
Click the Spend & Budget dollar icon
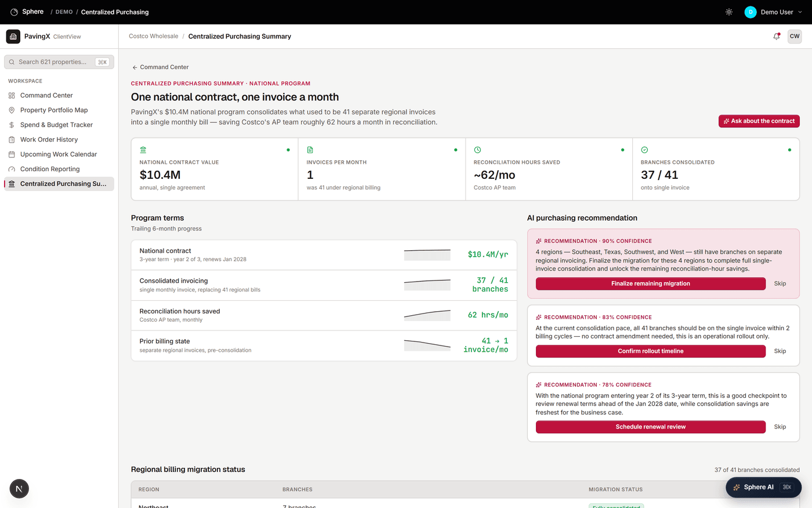tap(12, 125)
